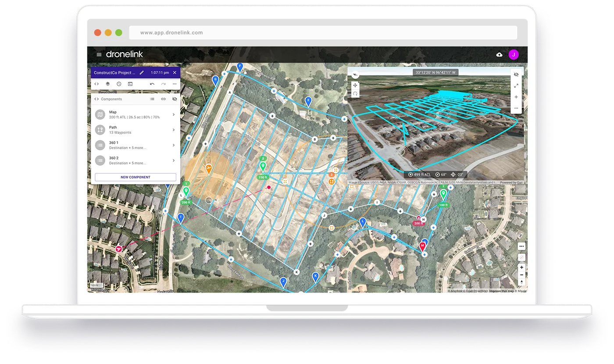Click the cloud sync icon in the header
This screenshot has height=364, width=614.
click(500, 54)
